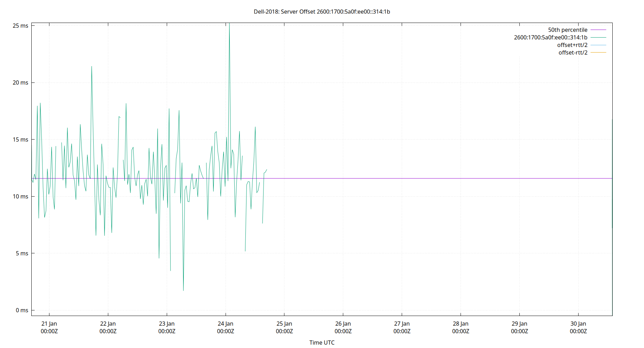Click the 'Time UTC' axis label
644x348 pixels.
[x=322, y=342]
